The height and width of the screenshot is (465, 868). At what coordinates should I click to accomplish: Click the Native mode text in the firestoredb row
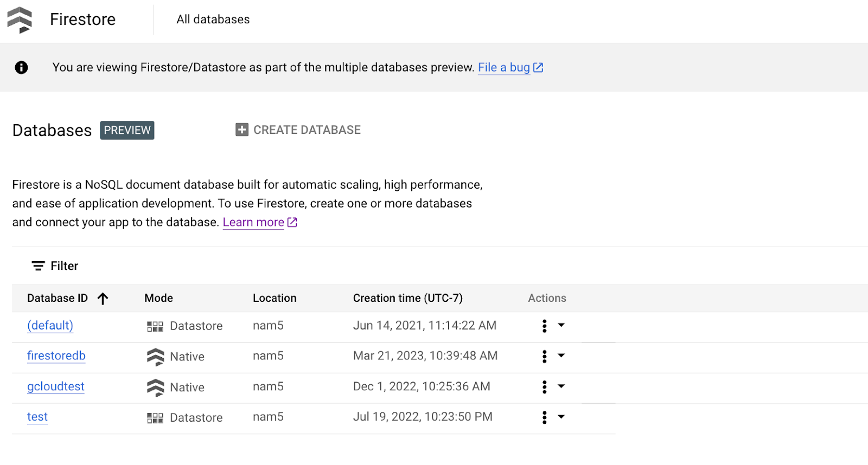(x=187, y=357)
